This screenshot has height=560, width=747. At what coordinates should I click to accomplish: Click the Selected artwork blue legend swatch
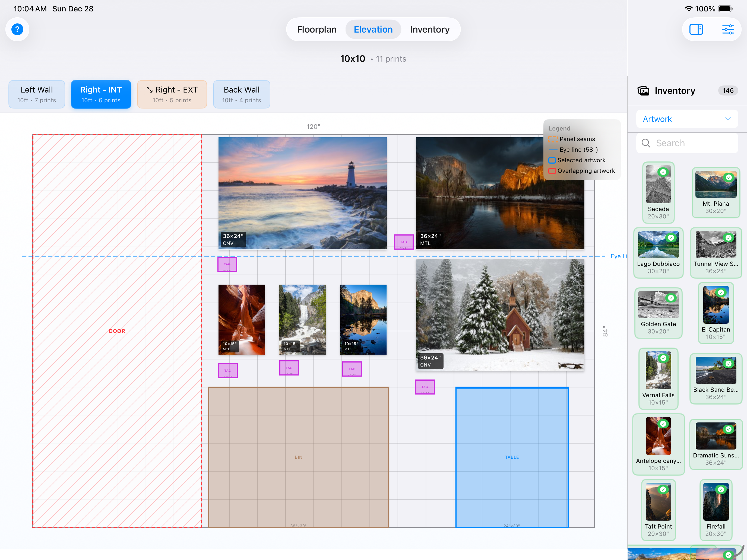click(552, 160)
